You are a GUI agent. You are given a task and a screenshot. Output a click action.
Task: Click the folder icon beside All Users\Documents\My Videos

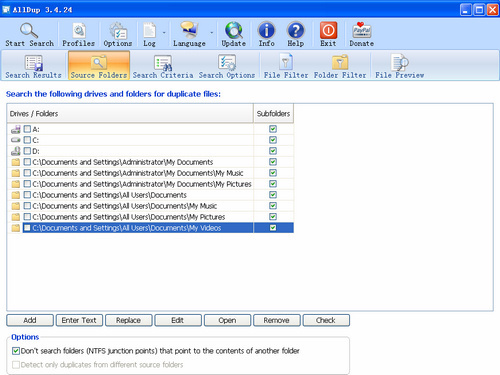tap(16, 228)
